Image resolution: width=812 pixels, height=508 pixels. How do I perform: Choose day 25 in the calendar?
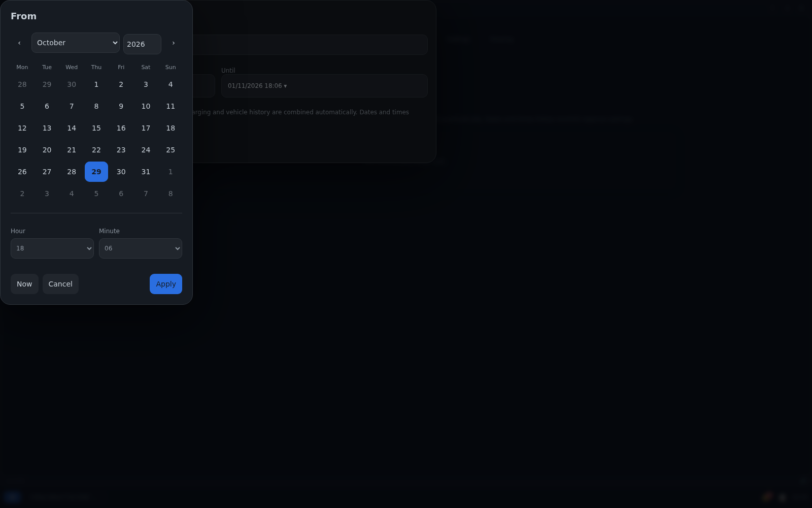pos(171,150)
